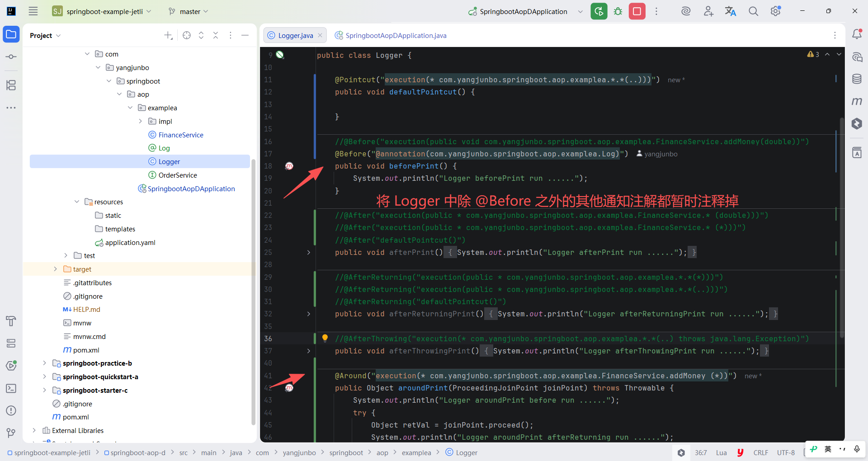Image resolution: width=868 pixels, height=461 pixels.
Task: Start debugging with the bug icon
Action: [x=618, y=11]
